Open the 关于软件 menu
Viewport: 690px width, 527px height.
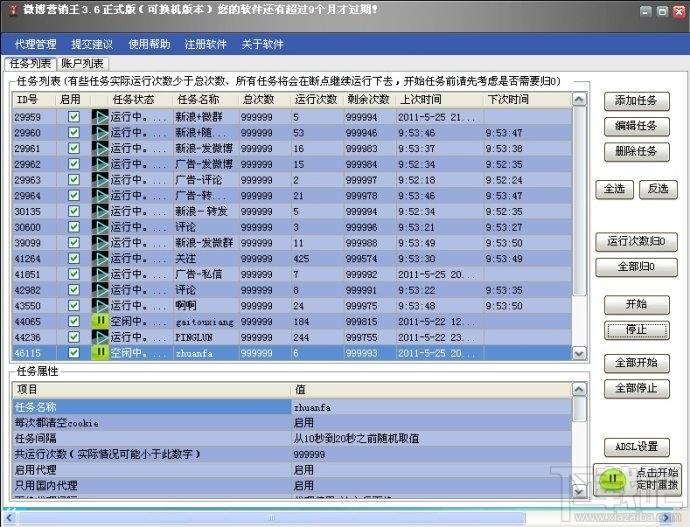click(x=262, y=44)
